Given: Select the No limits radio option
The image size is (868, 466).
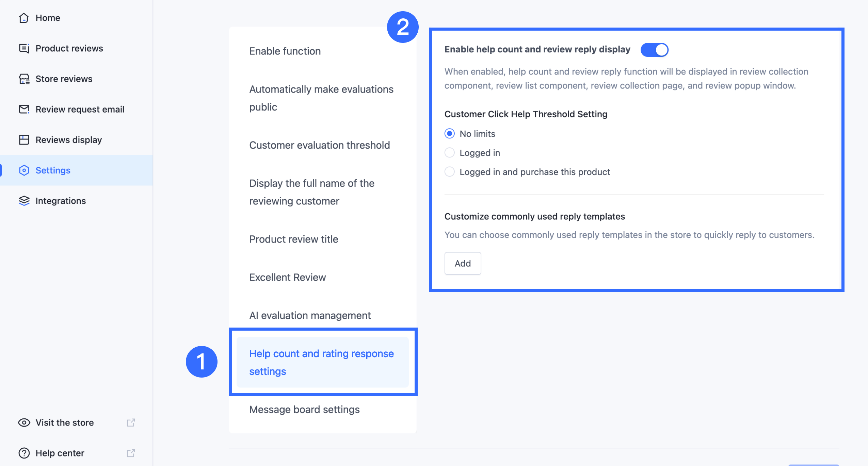Looking at the screenshot, I should (x=449, y=134).
